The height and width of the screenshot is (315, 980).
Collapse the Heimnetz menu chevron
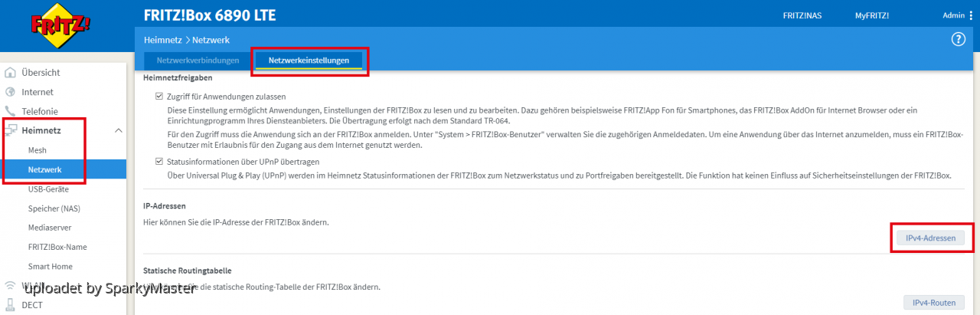118,131
